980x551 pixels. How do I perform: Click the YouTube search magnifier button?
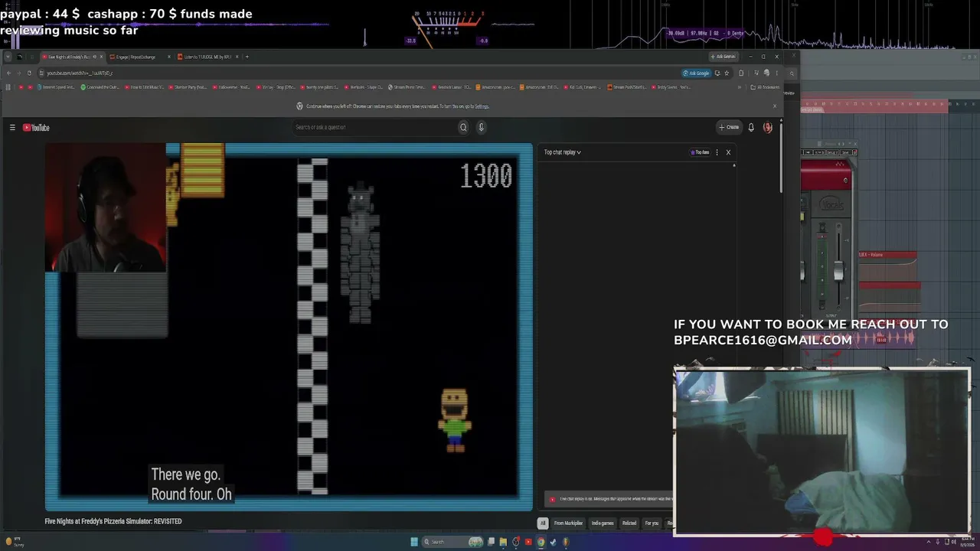[x=463, y=128]
